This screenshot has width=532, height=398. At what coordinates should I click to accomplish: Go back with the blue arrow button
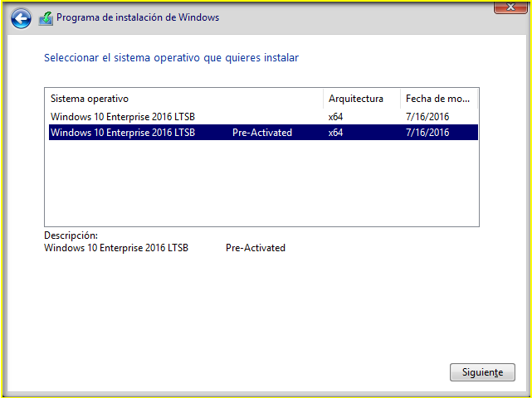[x=21, y=18]
